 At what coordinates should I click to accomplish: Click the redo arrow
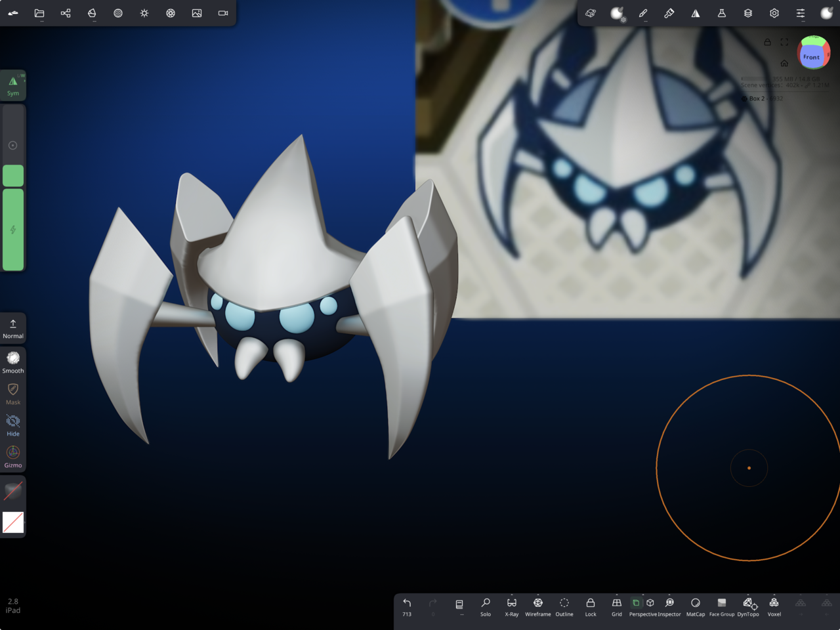(433, 607)
